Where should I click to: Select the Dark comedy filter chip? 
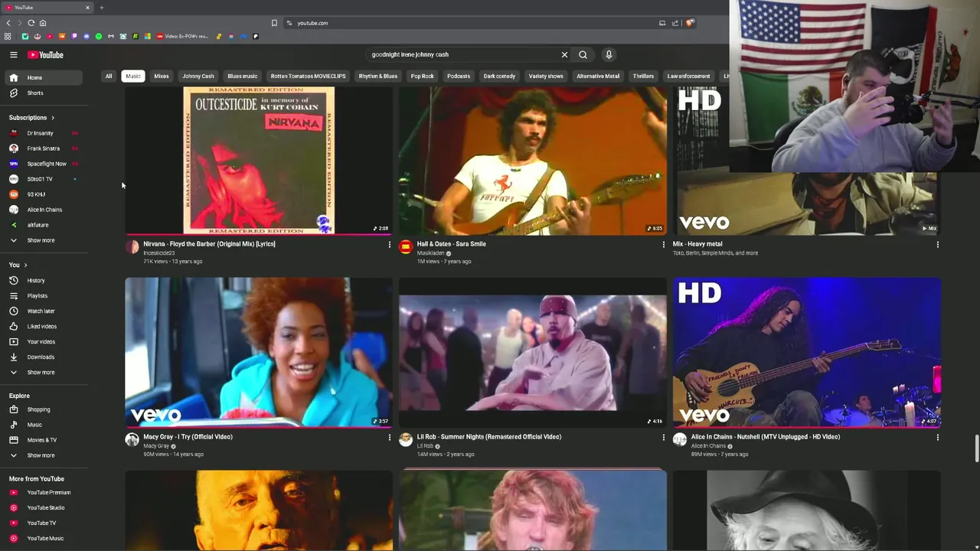coord(499,76)
